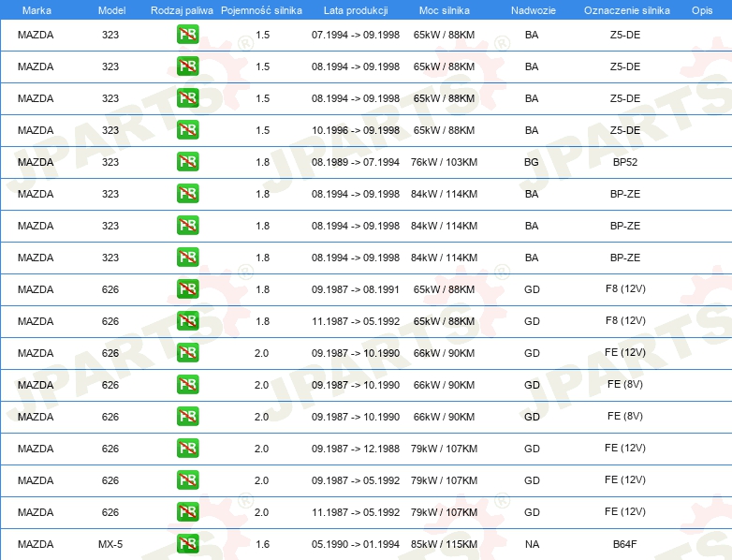Screen dimensions: 732x560
Task: Click the 1.6 engine capacity value
Action: (262, 544)
